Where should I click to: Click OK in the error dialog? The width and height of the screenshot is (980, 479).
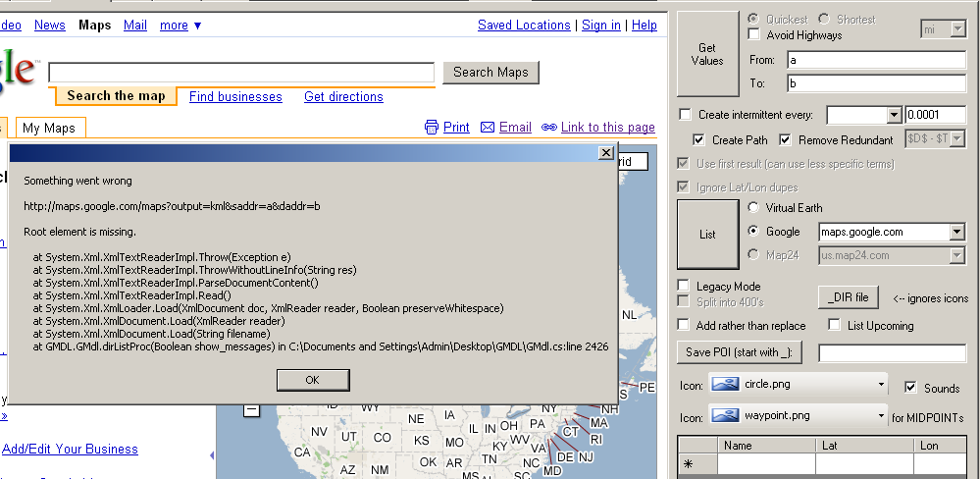click(x=313, y=380)
